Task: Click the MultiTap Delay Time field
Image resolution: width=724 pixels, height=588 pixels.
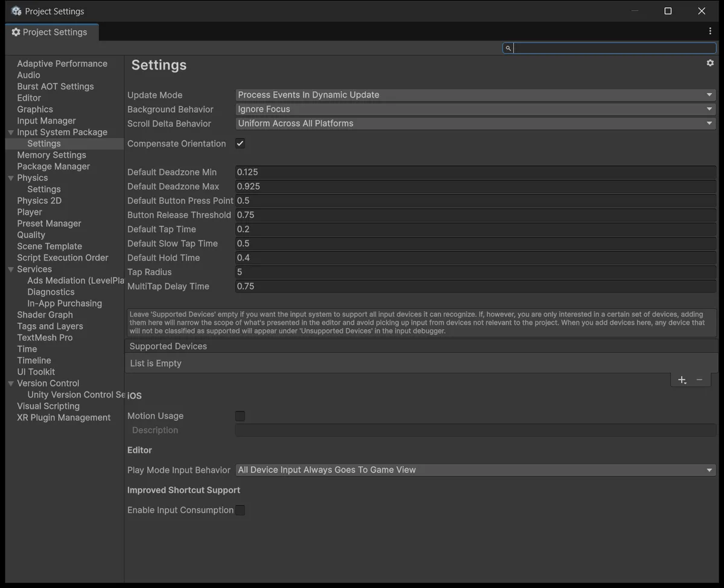Action: [475, 286]
